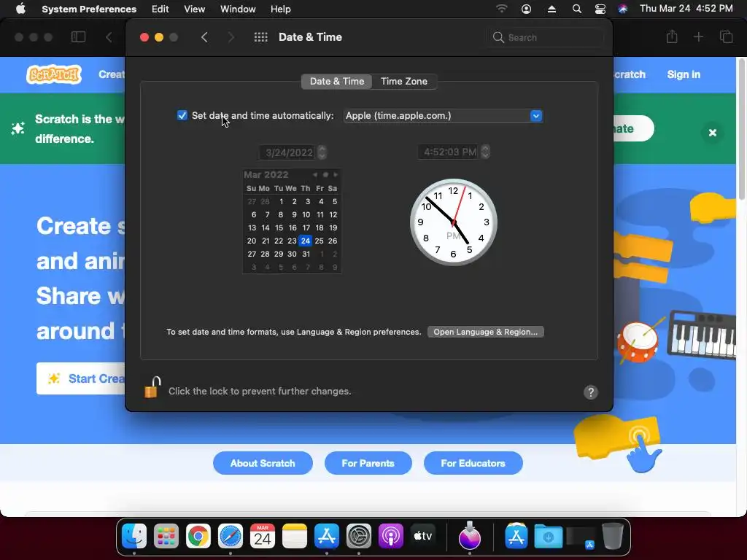Open Finder from the Dock
747x560 pixels.
(134, 537)
